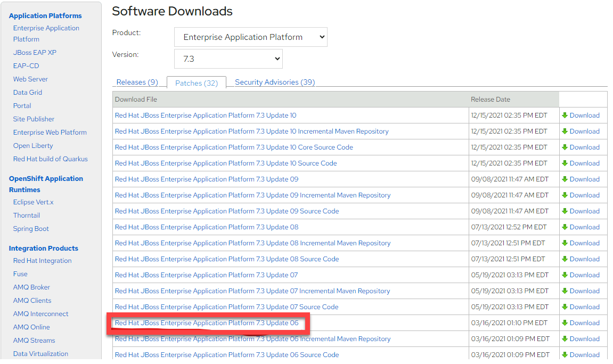Open Update 09 Incremental Maven Repository link
Screen dimensions: 613x364
coord(252,195)
